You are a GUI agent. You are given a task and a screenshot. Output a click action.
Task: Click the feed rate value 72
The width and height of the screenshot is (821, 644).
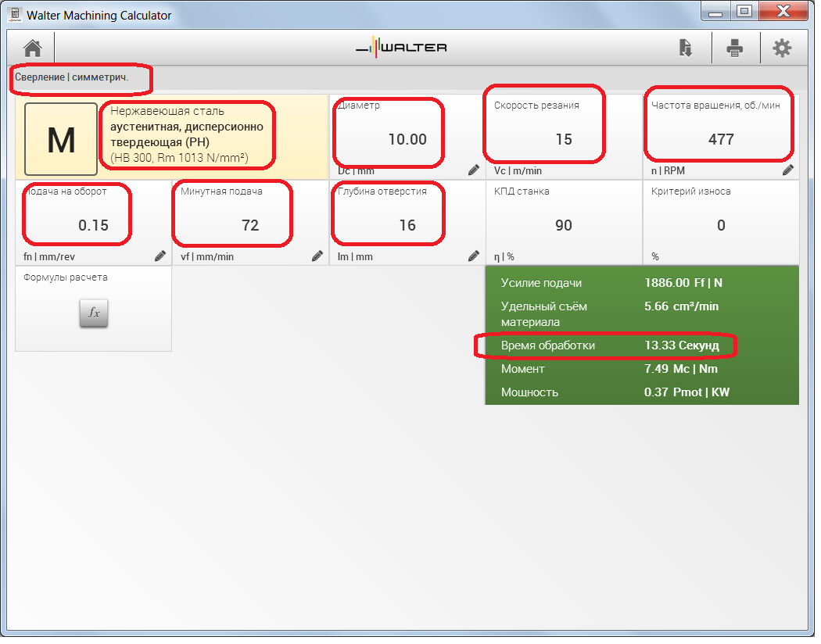pos(250,226)
